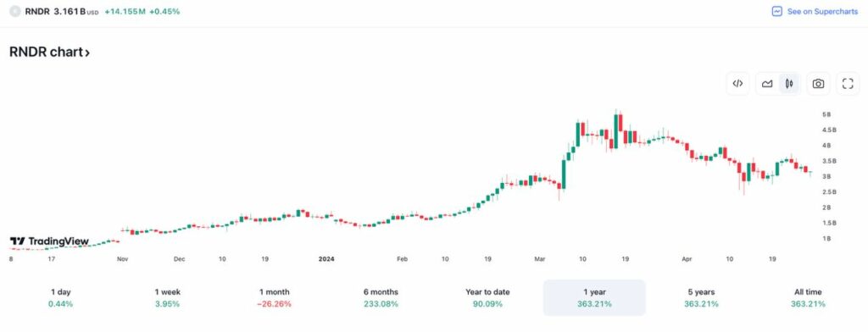Click the 5B level on price axis
Screen dimensions: 868x332
pos(826,114)
